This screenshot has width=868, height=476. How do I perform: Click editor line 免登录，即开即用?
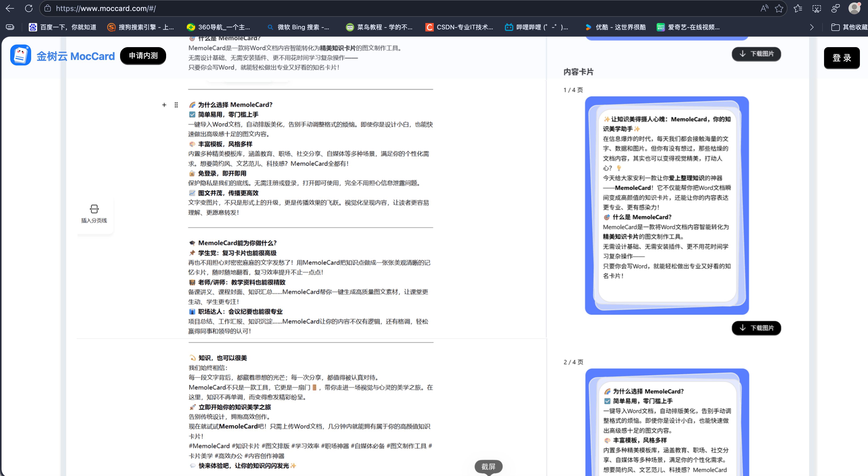click(x=217, y=173)
